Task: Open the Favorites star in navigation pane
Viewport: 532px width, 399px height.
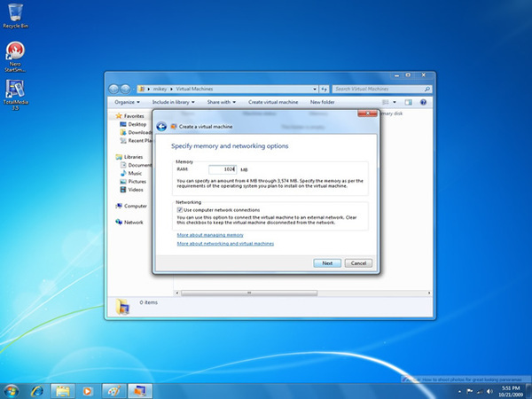Action: 119,116
